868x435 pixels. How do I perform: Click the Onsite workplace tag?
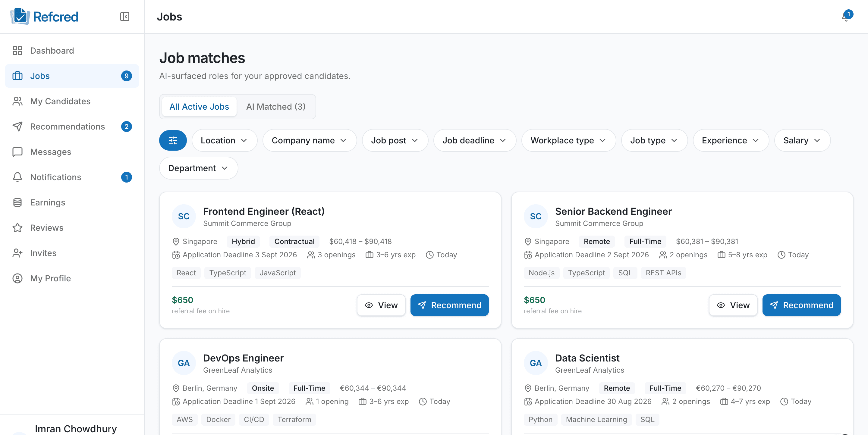click(x=263, y=388)
